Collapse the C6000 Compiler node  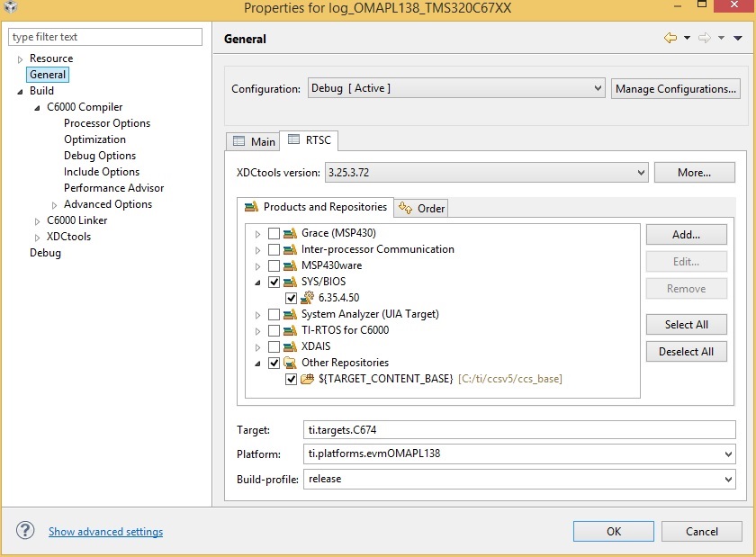pyautogui.click(x=37, y=108)
